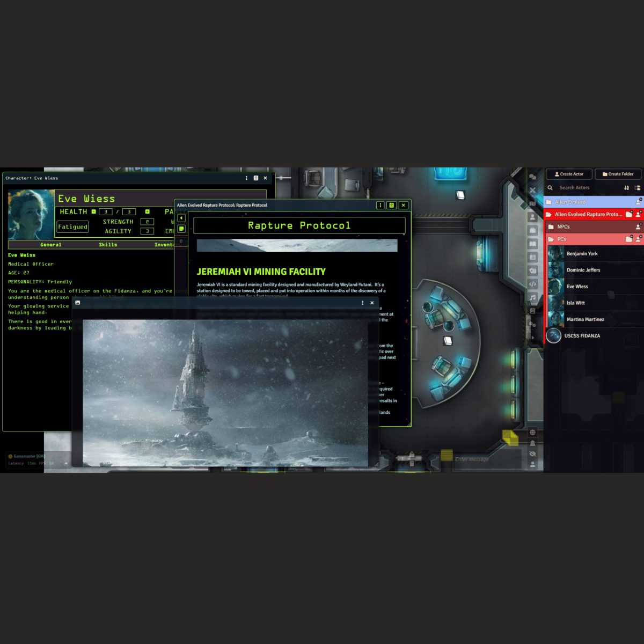
Task: Increase health with the plus stepper
Action: 147,211
